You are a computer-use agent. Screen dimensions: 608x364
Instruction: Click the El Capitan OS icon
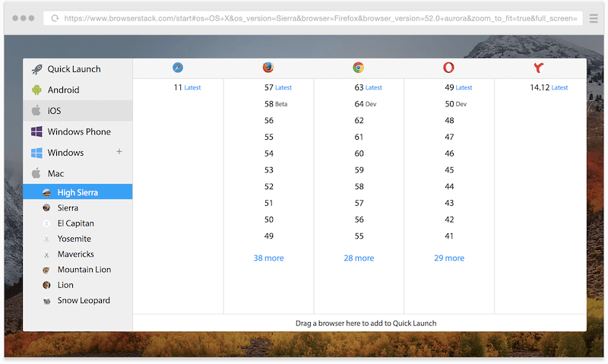(x=46, y=223)
